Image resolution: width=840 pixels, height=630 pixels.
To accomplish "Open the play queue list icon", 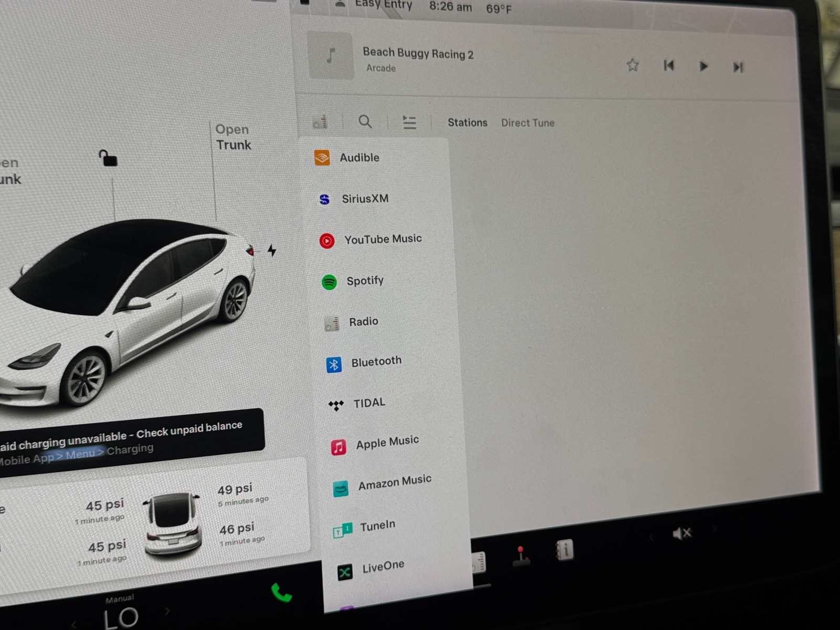I will pos(409,122).
